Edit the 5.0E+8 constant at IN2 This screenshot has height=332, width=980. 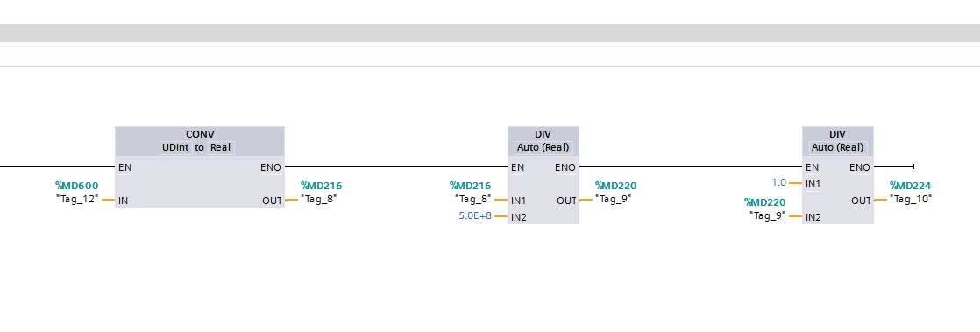(x=476, y=215)
